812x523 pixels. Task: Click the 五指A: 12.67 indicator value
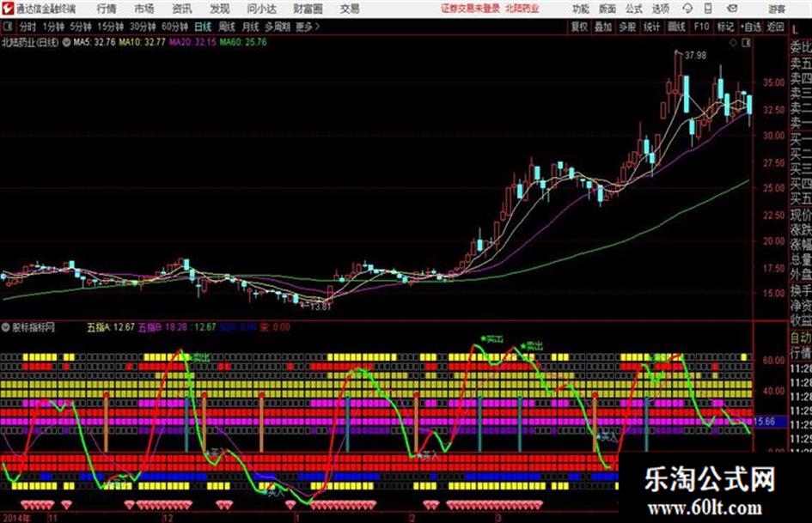tap(111, 327)
